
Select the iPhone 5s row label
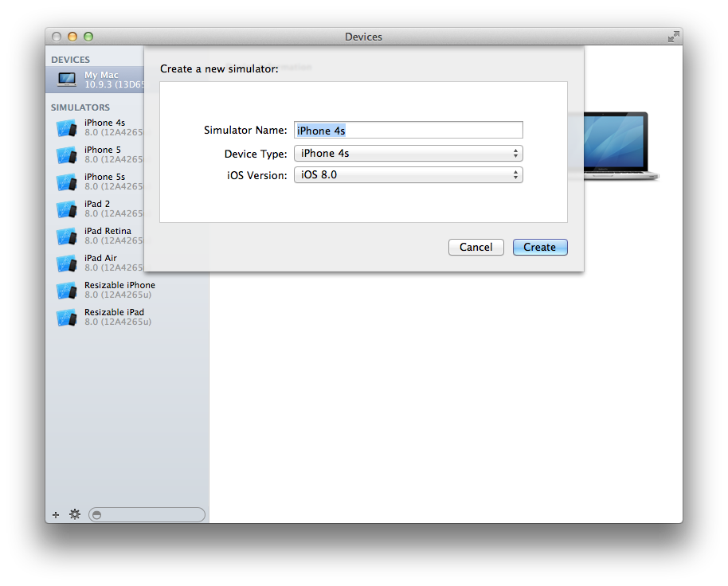105,177
